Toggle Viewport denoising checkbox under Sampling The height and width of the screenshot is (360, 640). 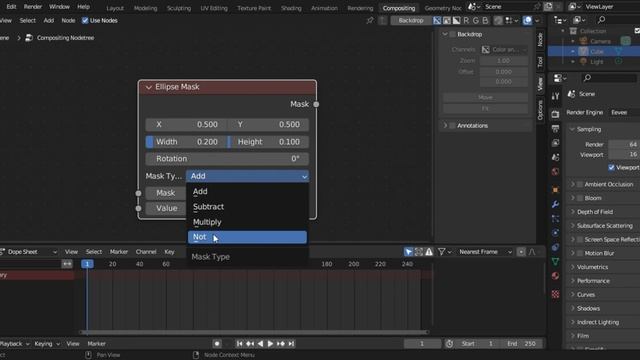click(x=611, y=167)
